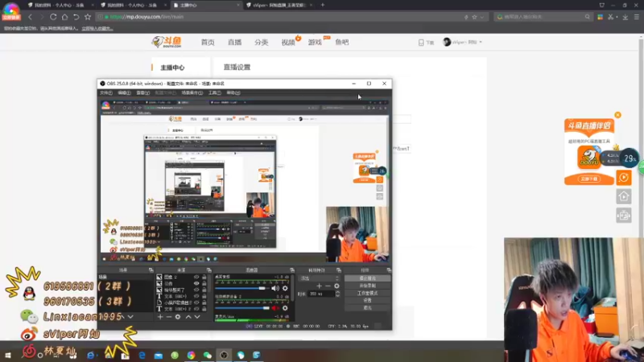Move source up with the arrow icon
Viewport: 644px width, 362px height.
(x=188, y=317)
